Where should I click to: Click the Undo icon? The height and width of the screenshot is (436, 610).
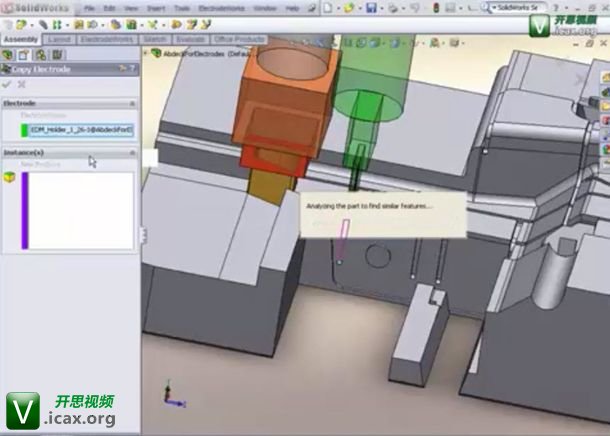point(415,8)
